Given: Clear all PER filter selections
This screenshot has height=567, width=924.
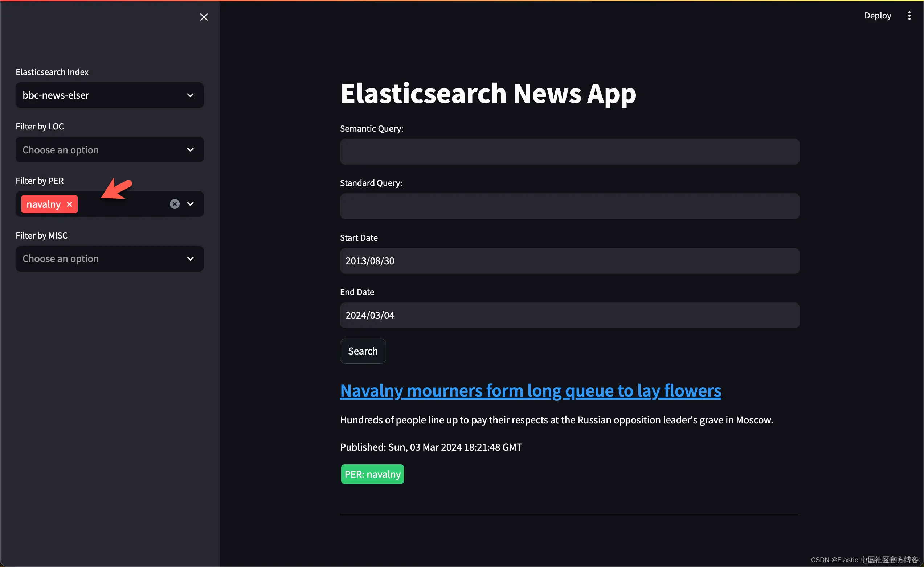Looking at the screenshot, I should [175, 204].
